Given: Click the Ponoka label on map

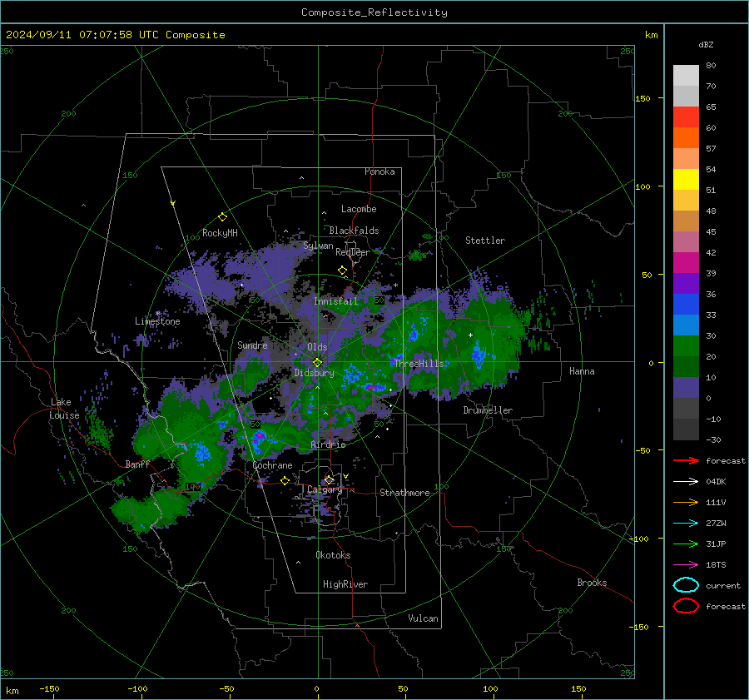Looking at the screenshot, I should point(379,171).
